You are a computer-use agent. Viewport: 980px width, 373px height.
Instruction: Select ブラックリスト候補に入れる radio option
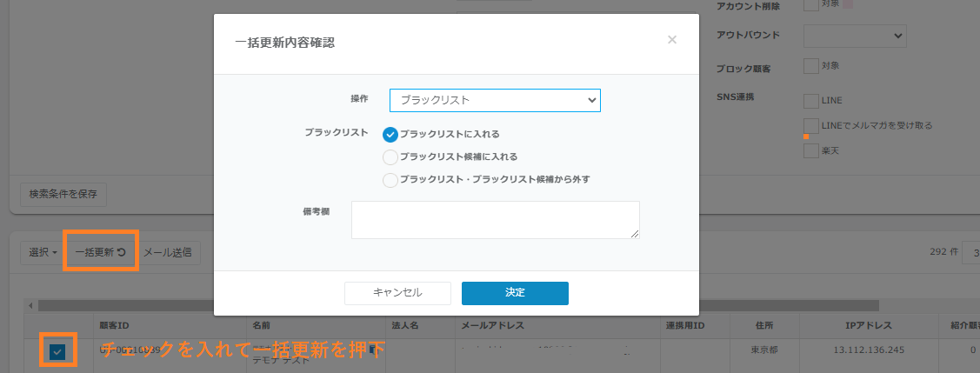(x=390, y=157)
